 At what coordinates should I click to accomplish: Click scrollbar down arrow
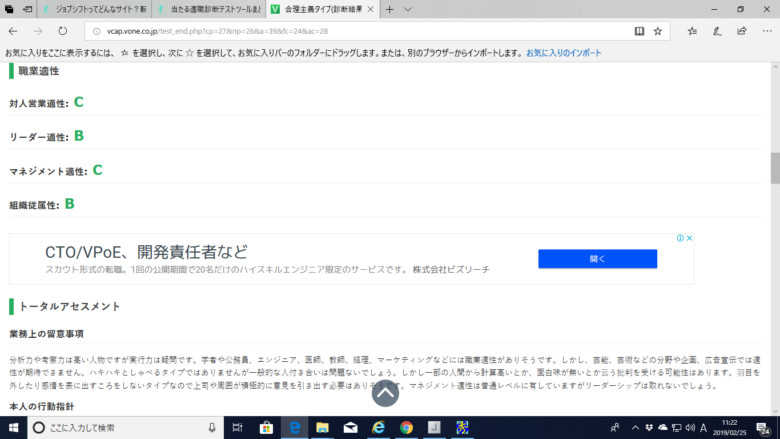775,412
